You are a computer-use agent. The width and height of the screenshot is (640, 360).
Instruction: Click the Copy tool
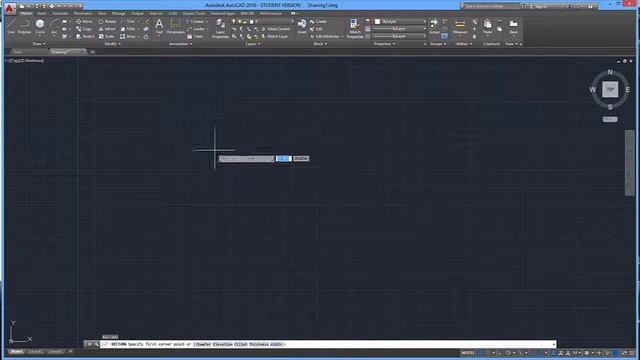click(84, 29)
